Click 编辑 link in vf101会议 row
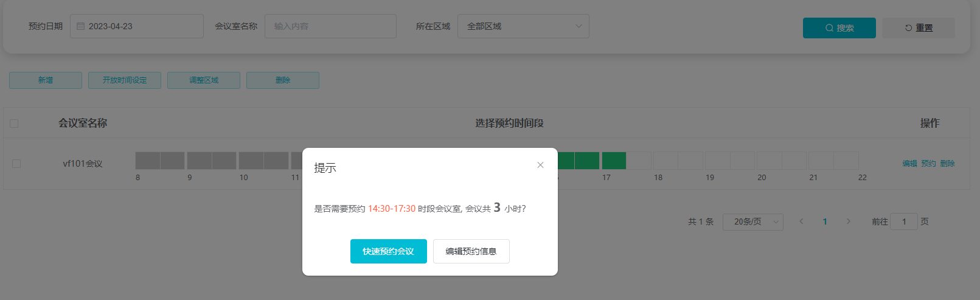The image size is (980, 300). pyautogui.click(x=909, y=164)
